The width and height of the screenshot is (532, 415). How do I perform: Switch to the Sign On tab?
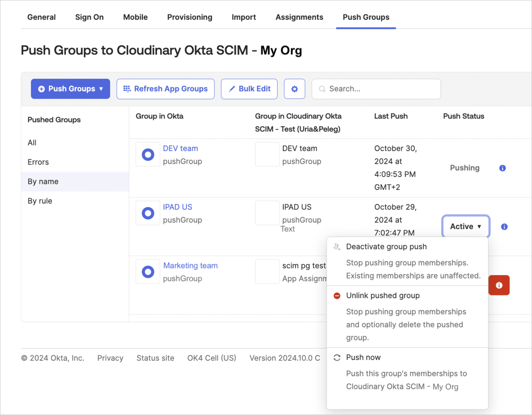click(90, 17)
